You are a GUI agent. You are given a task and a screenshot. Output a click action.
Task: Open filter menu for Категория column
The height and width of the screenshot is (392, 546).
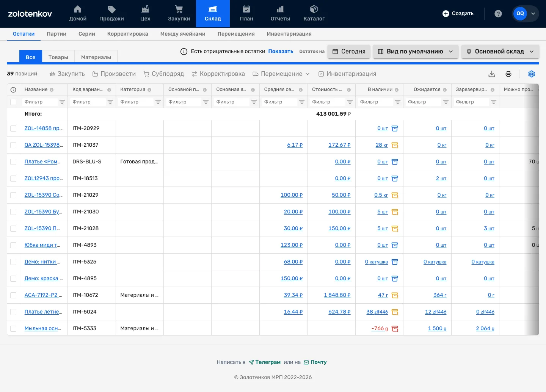click(x=158, y=102)
